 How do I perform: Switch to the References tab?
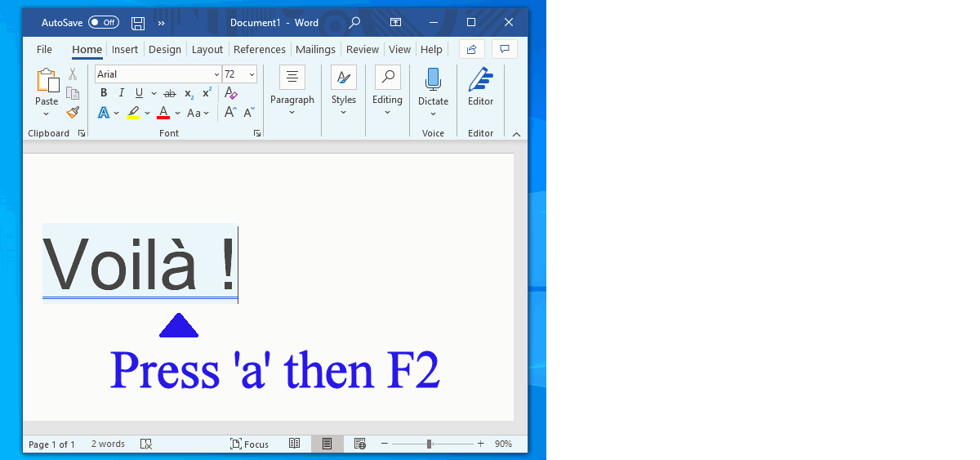coord(260,50)
